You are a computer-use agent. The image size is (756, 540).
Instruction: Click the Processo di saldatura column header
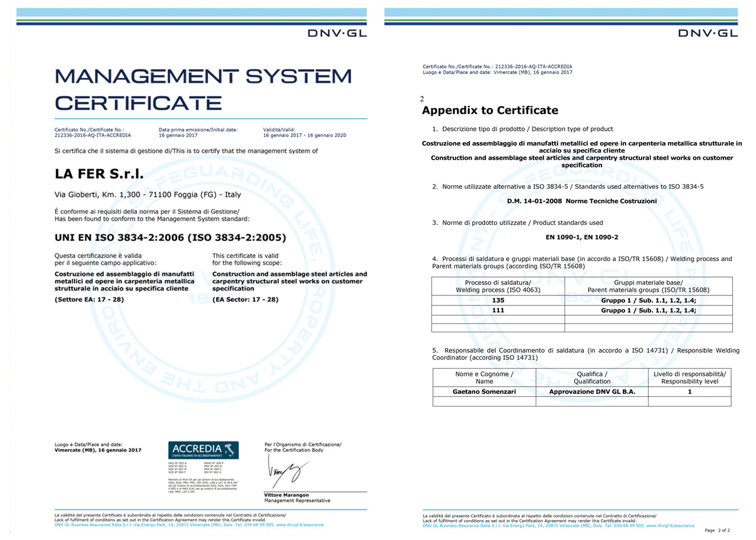[x=498, y=286]
